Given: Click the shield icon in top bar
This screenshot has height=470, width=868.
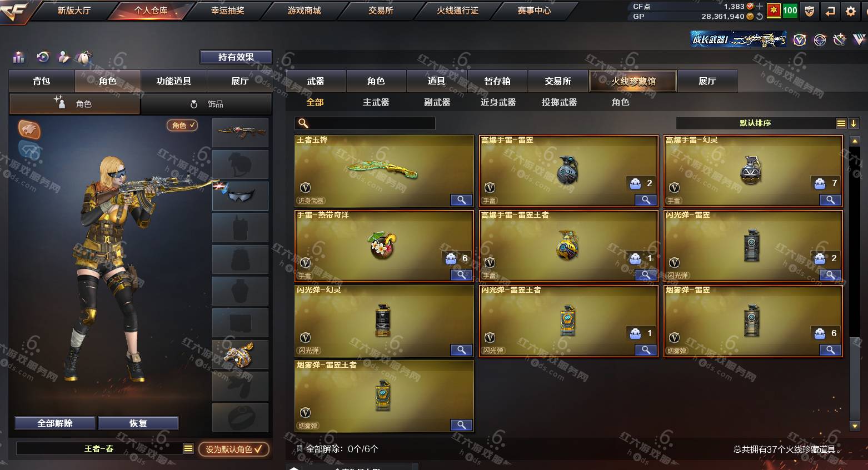Looking at the screenshot, I should coord(810,11).
